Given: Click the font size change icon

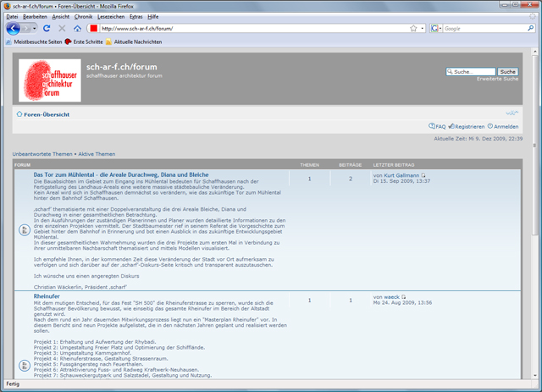Looking at the screenshot, I should (511, 113).
